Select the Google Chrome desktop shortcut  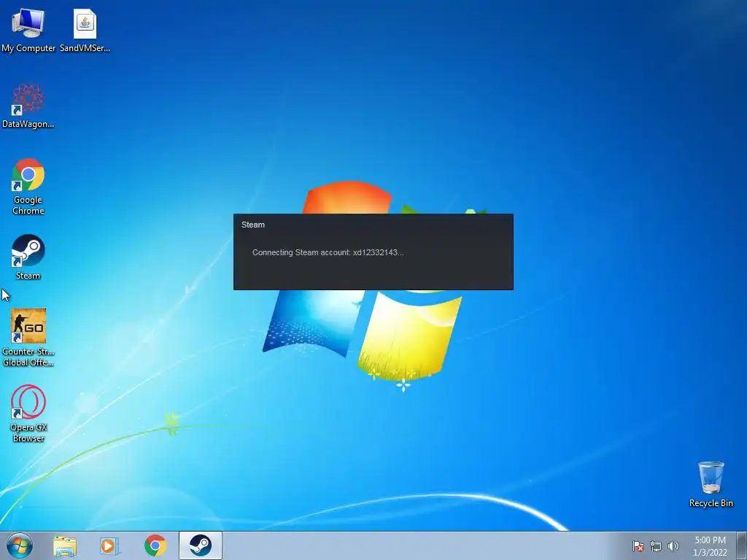click(x=28, y=186)
